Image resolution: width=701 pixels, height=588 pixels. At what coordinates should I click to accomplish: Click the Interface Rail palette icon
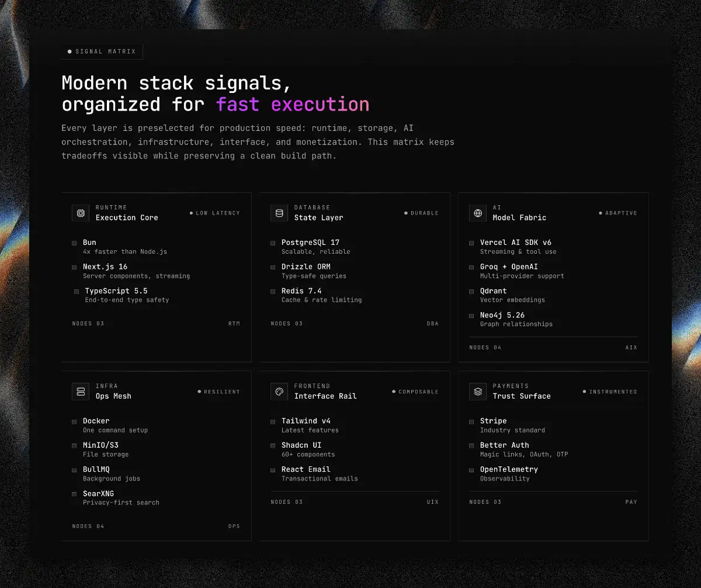pyautogui.click(x=279, y=392)
